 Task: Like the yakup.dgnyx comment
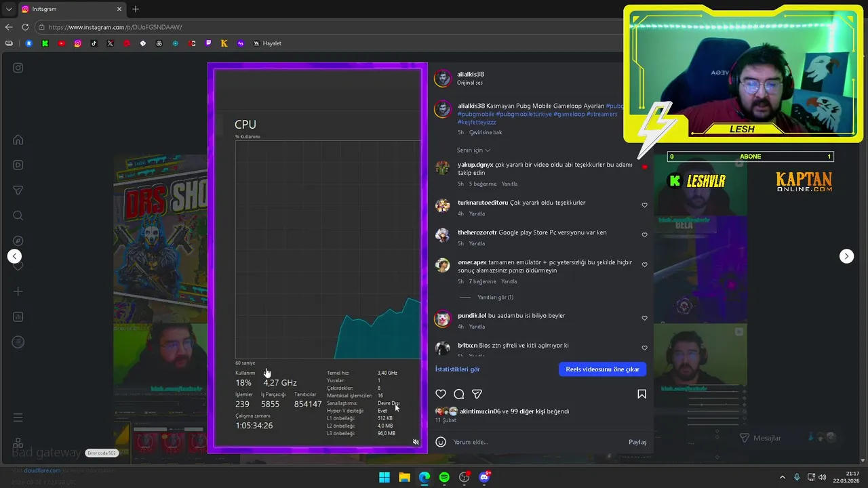pyautogui.click(x=644, y=167)
